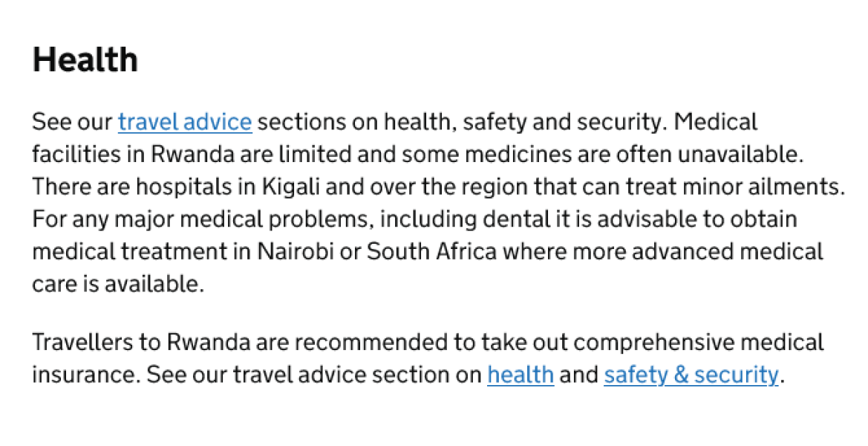This screenshot has width=868, height=446.
Task: Click the Health heading
Action: point(85,59)
